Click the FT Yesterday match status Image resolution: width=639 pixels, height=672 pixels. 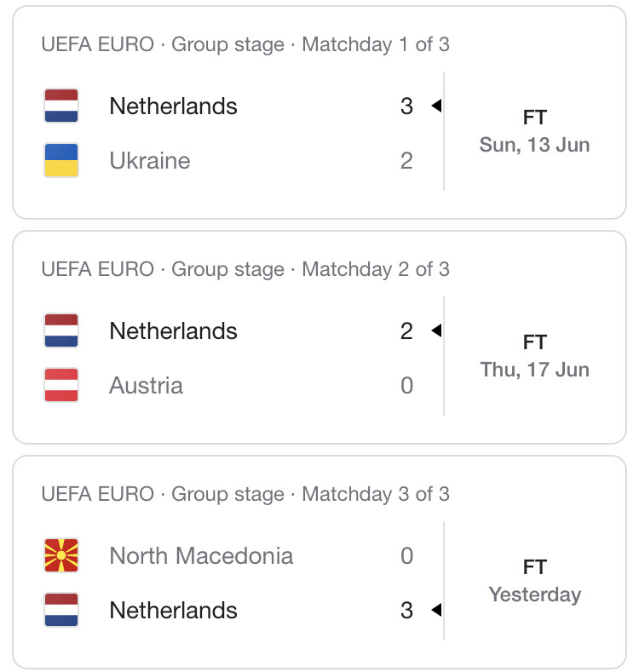pos(535,581)
